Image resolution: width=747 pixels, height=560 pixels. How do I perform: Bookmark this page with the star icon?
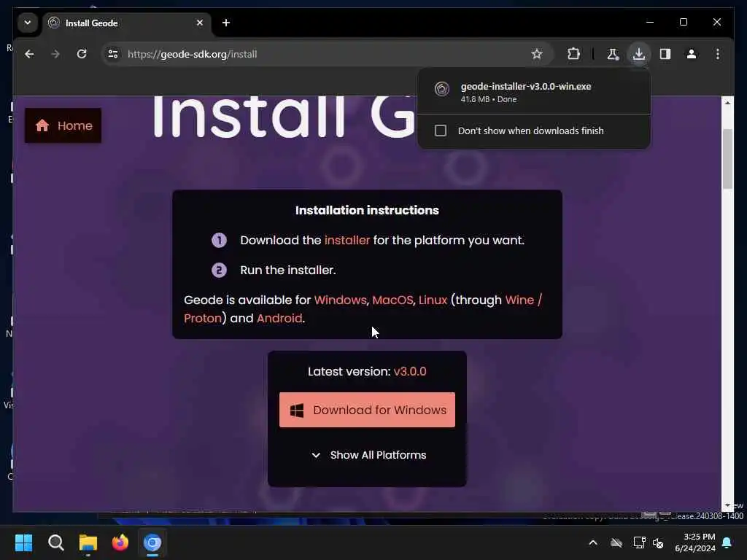click(537, 54)
